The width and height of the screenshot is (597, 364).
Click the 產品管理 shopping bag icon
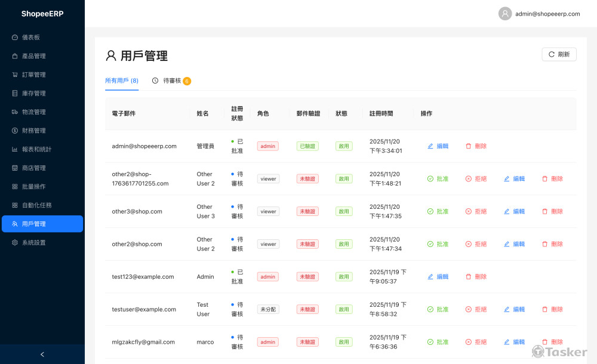pyautogui.click(x=15, y=56)
